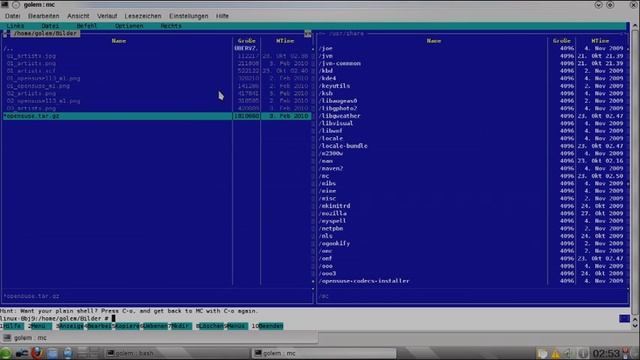Click the 6 Umbenennen function key button
Screen dimensions: 640x360
(154, 326)
